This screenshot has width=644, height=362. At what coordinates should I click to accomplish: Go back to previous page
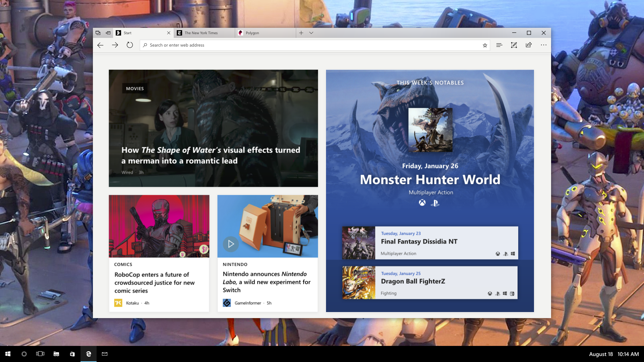tap(100, 45)
